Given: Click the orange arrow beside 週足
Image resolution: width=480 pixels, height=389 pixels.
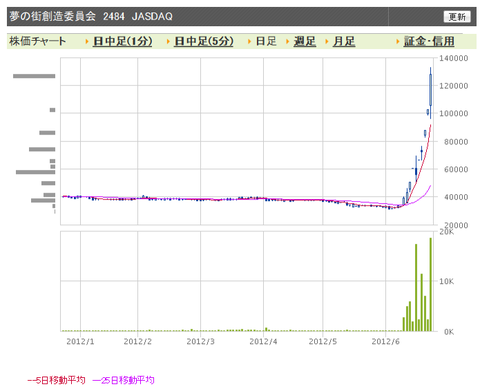Looking at the screenshot, I should click(x=288, y=42).
